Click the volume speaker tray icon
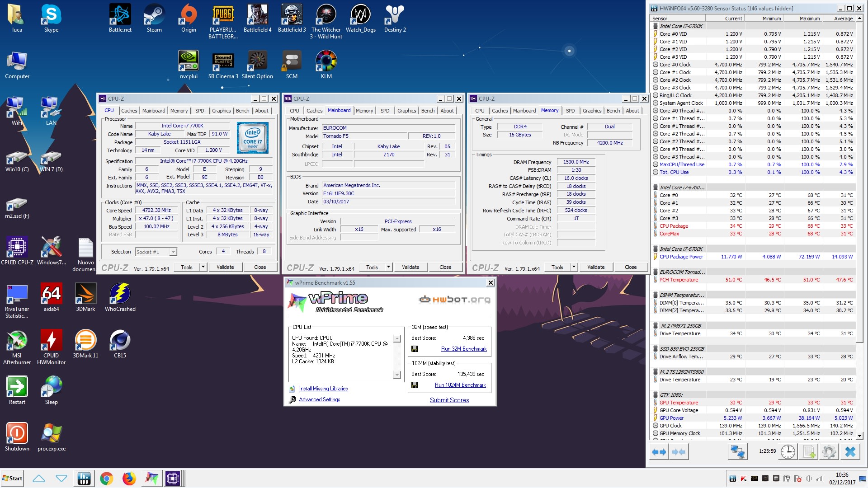This screenshot has width=868, height=488. (809, 479)
